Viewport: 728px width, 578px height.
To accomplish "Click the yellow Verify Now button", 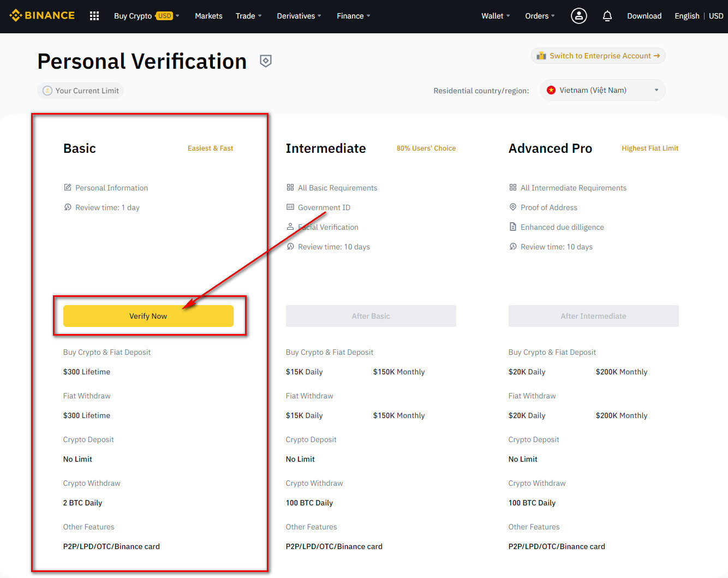I will point(148,316).
